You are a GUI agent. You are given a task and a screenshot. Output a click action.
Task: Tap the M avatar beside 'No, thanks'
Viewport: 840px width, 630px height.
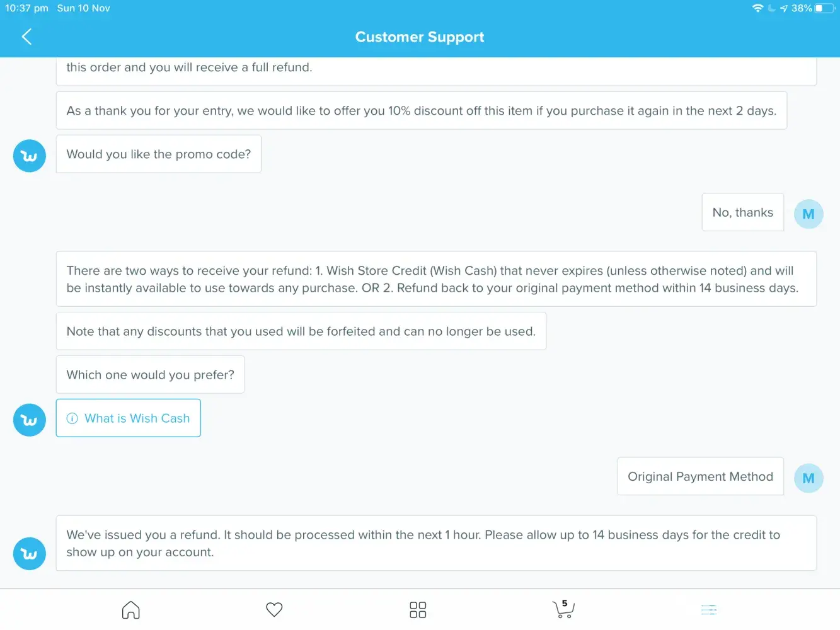tap(808, 214)
